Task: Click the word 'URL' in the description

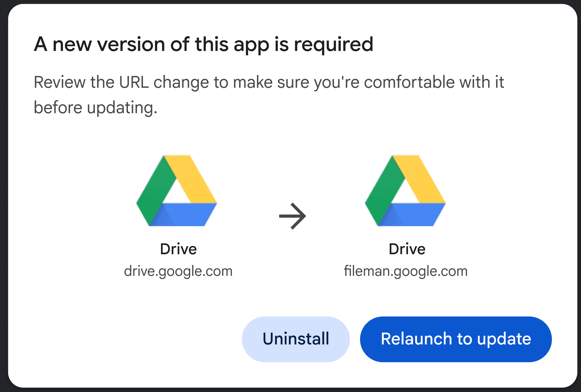Action: pos(134,82)
